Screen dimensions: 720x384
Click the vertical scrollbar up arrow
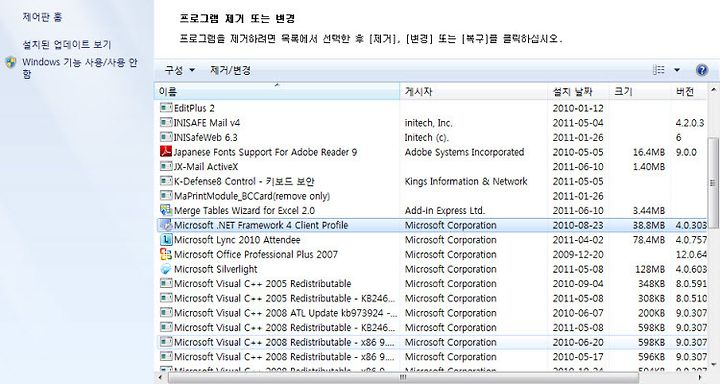coord(713,90)
